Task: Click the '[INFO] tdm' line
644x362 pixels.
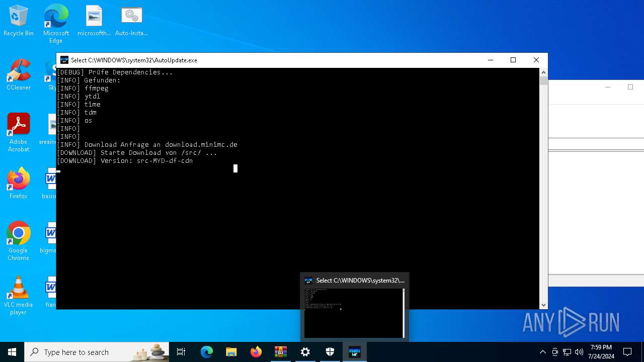Action: [x=76, y=113]
